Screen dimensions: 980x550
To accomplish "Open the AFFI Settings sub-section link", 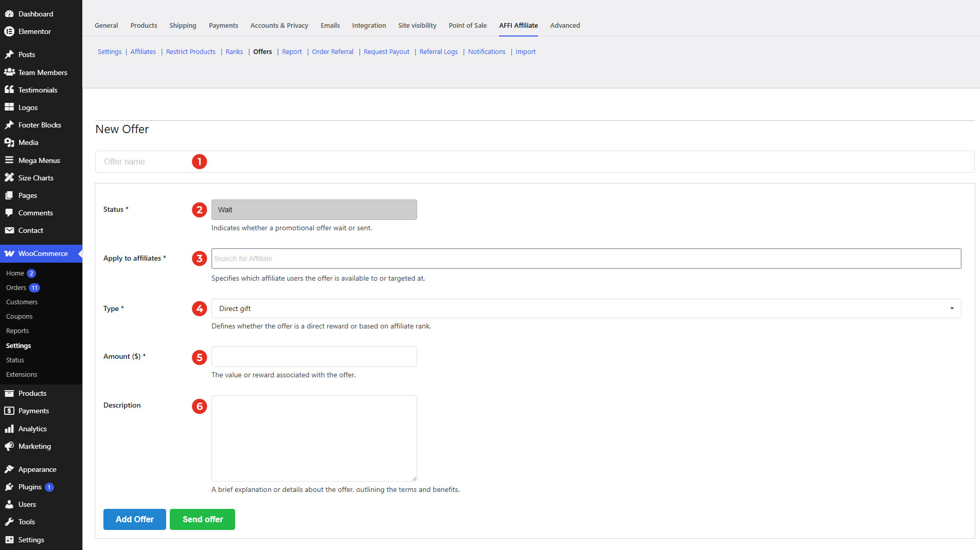I will (110, 51).
